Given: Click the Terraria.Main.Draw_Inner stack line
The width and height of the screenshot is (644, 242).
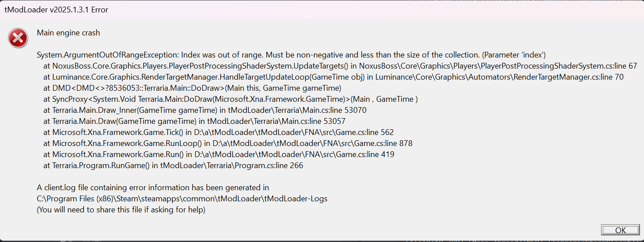Looking at the screenshot, I should point(205,110).
